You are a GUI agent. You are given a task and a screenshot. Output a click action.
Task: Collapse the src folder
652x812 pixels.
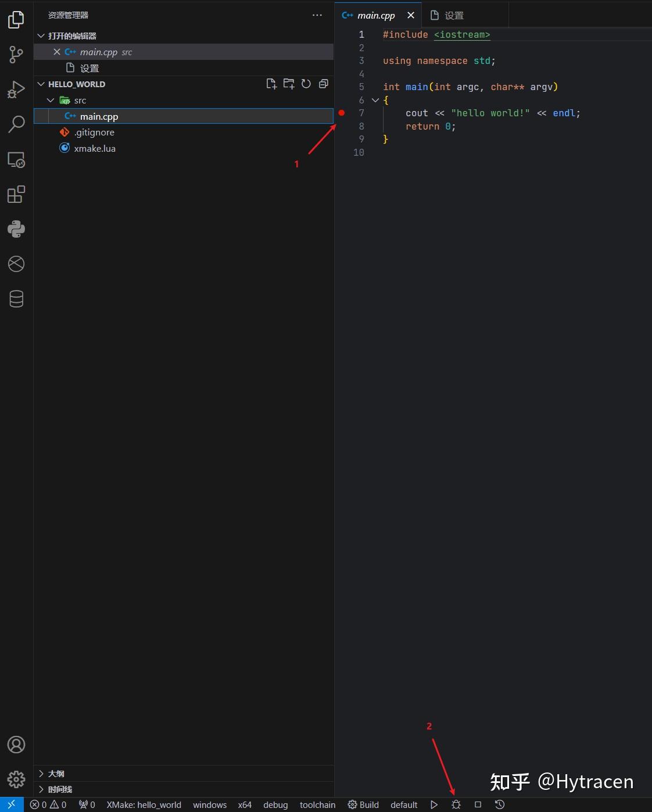pos(51,101)
